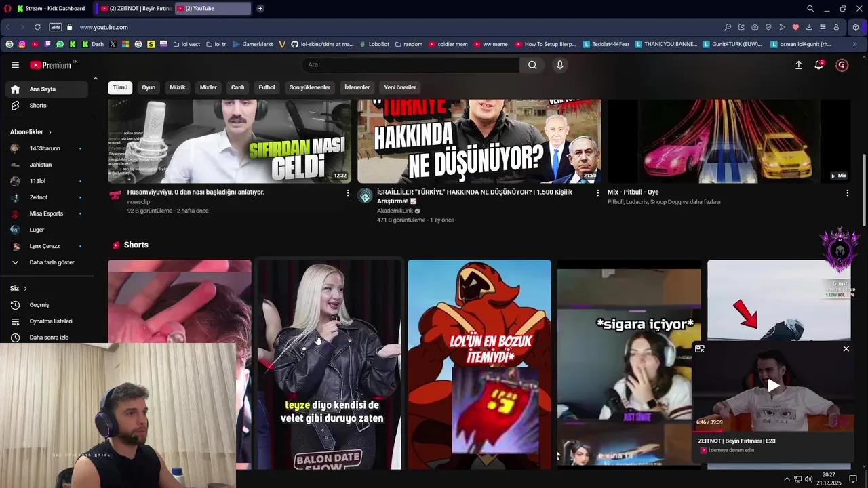Click the Opera snapshot camera icon

[755, 27]
